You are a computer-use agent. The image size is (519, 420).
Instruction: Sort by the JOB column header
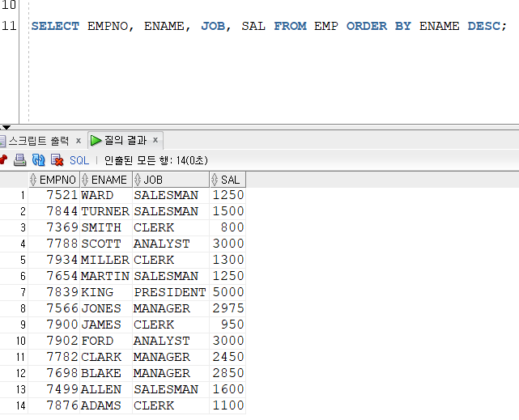point(171,180)
